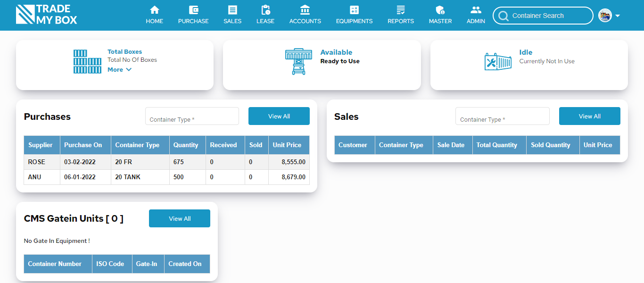Open the Lease clipboard icon
The image size is (644, 283).
[265, 10]
